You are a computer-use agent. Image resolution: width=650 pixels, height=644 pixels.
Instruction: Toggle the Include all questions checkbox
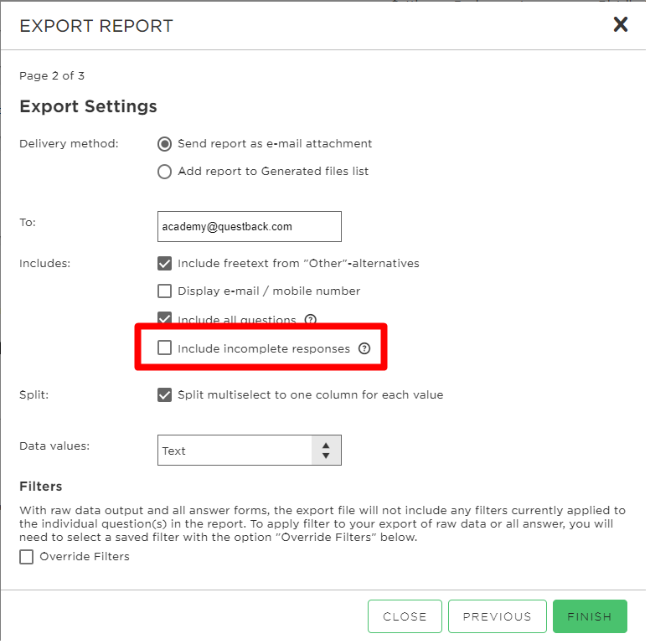pos(164,318)
